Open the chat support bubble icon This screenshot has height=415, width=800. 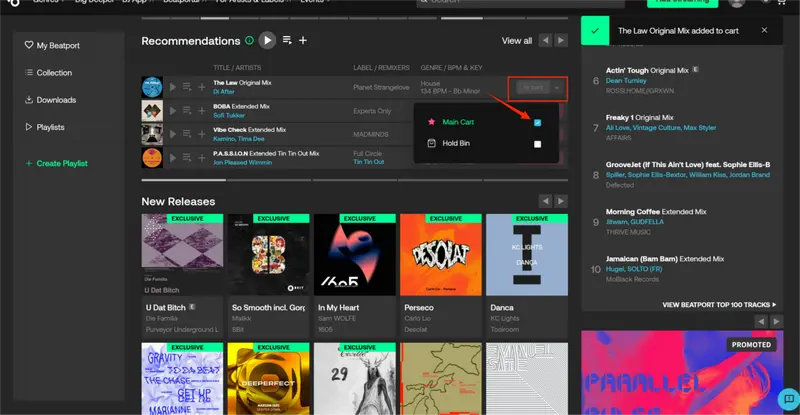[x=789, y=399]
